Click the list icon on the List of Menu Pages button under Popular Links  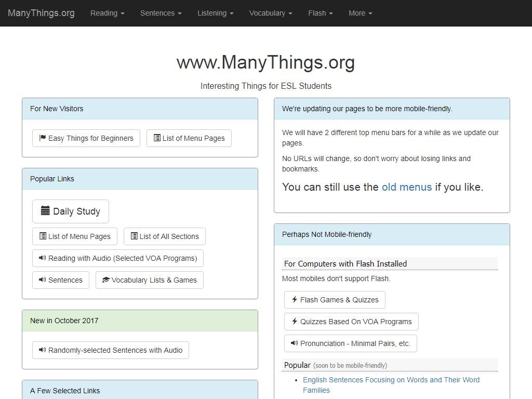[x=43, y=236]
